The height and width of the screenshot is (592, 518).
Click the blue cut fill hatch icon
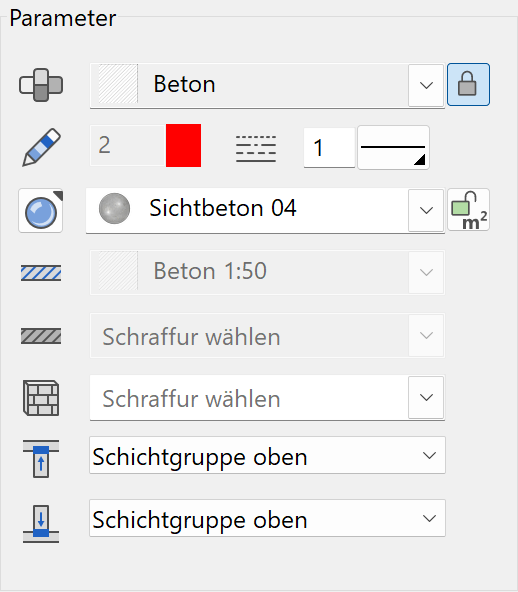click(x=41, y=273)
